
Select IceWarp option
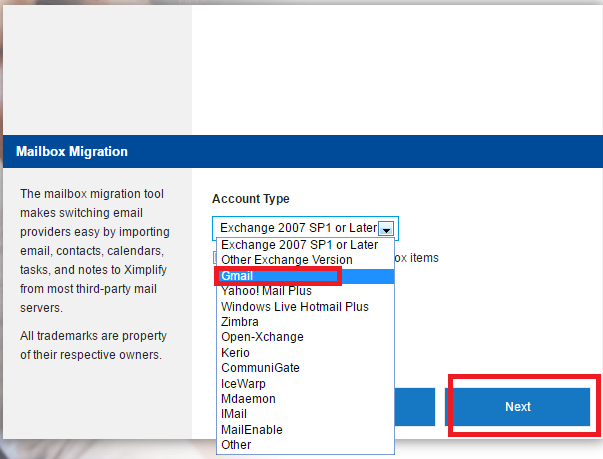pyautogui.click(x=305, y=384)
